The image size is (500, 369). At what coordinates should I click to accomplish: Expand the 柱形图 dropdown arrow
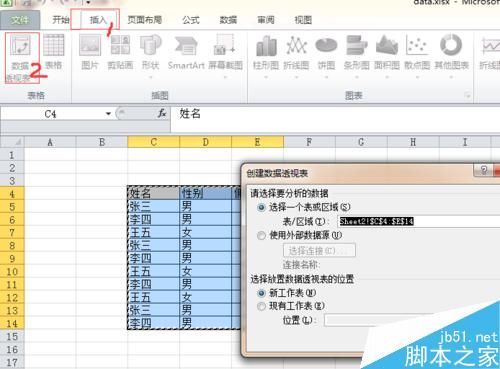coord(266,77)
